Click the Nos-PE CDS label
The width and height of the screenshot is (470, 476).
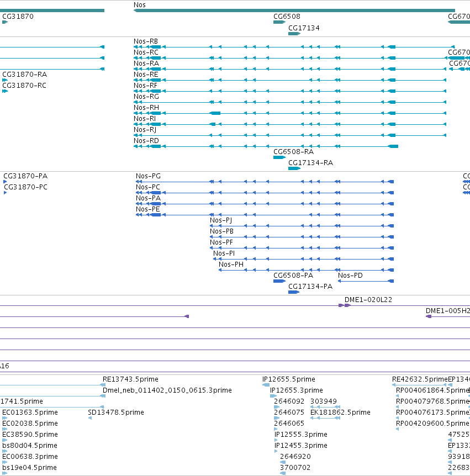[147, 209]
